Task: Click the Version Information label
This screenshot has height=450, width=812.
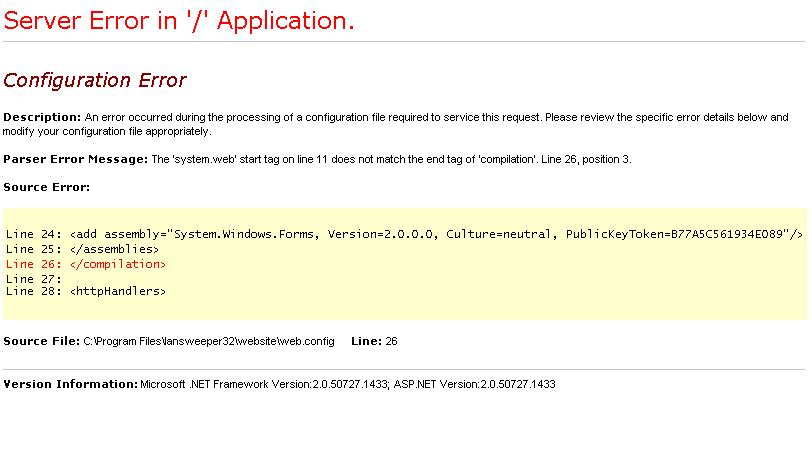Action: [x=70, y=384]
